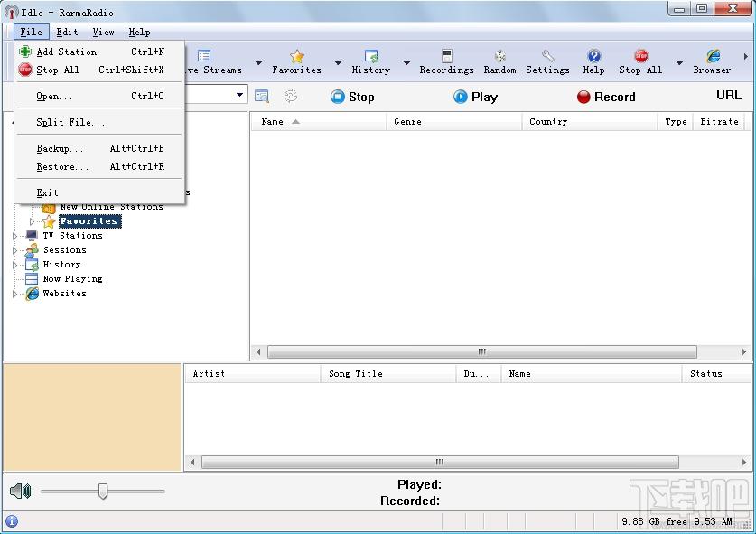Click the Record button
Viewport: 756px width, 534px height.
[x=606, y=97]
